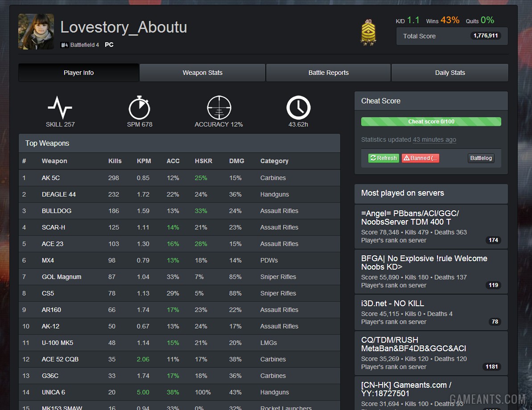The height and width of the screenshot is (410, 532).
Task: Sort by the Weapon column header
Action: [x=54, y=161]
